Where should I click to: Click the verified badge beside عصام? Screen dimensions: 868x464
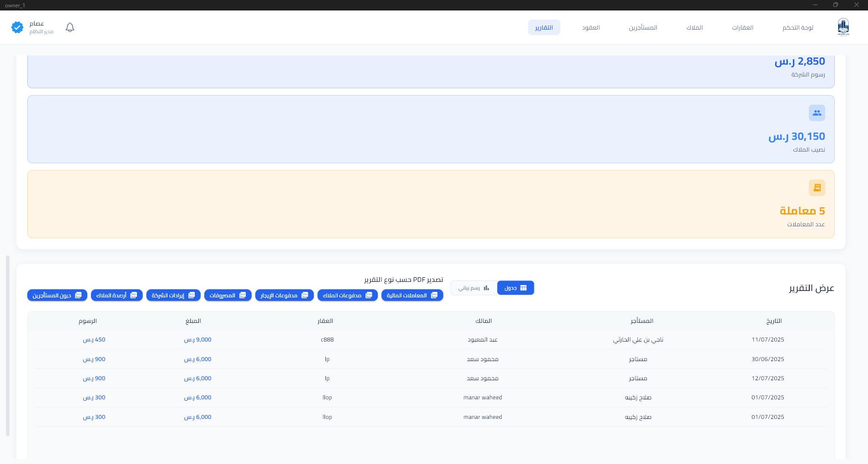point(17,27)
